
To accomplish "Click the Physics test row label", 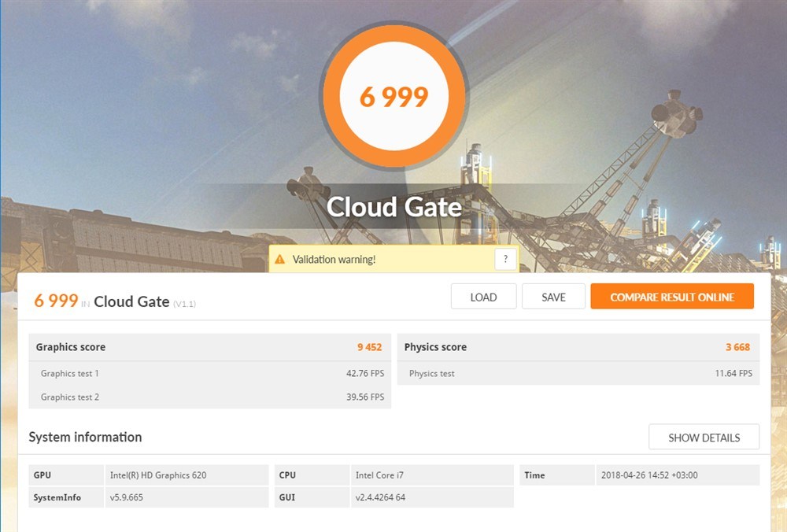I will click(432, 373).
